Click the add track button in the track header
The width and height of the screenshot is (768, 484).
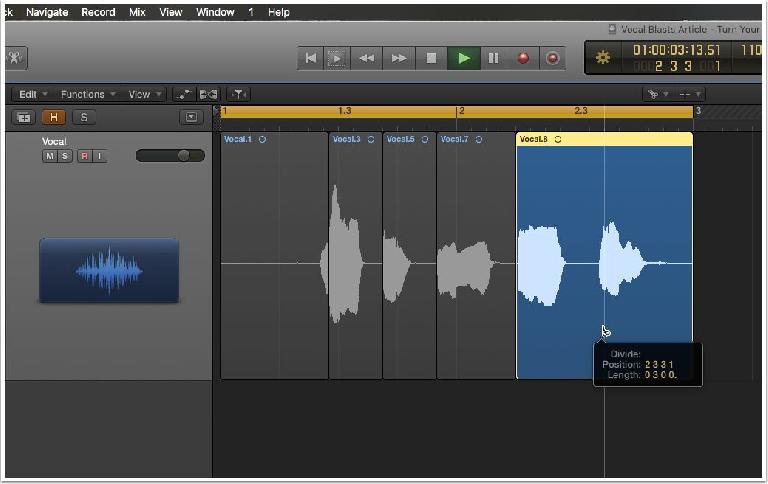(x=24, y=118)
